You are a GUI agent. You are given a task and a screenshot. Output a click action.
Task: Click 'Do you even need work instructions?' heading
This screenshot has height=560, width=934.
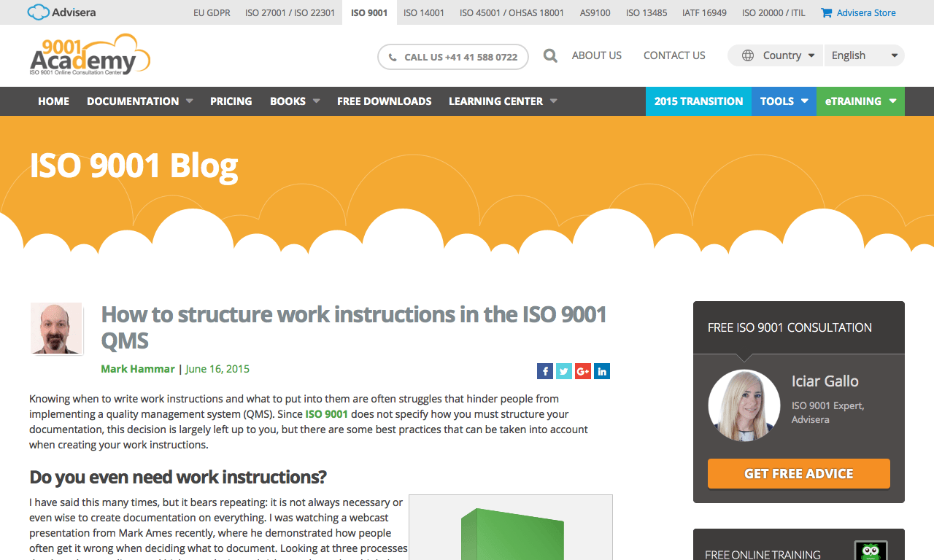pyautogui.click(x=178, y=477)
